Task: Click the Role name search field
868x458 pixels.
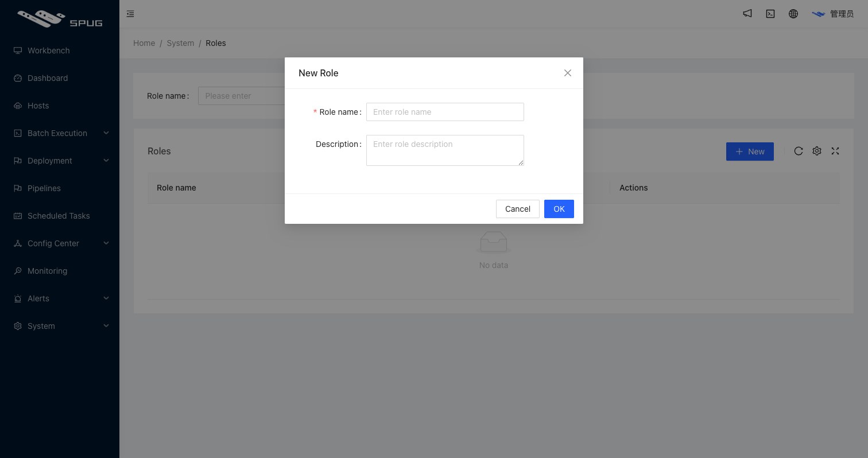Action: click(242, 96)
